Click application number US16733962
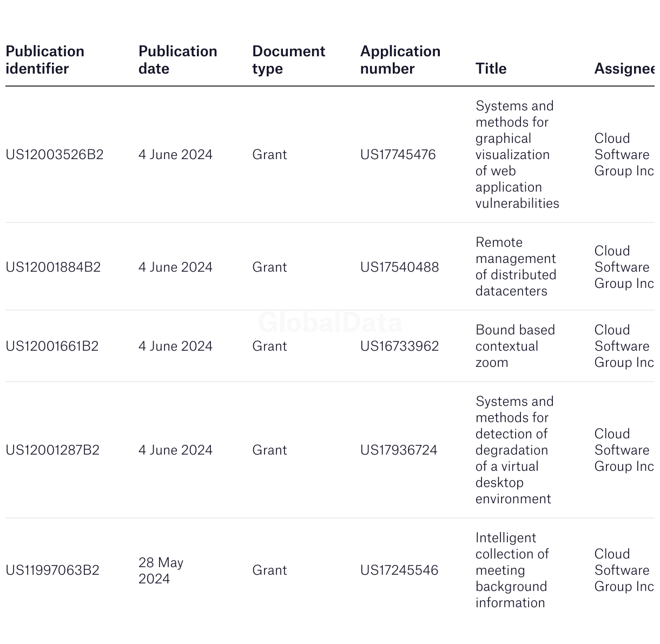This screenshot has width=660, height=644. [x=400, y=346]
